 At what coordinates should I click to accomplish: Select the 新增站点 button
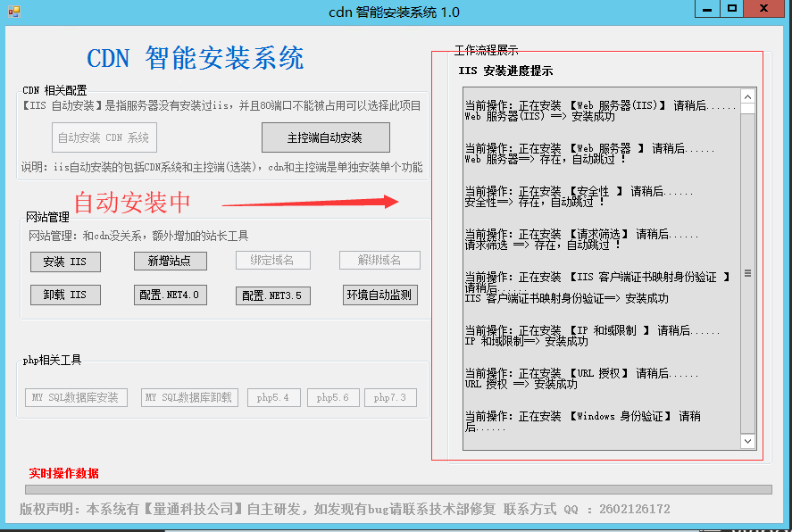pyautogui.click(x=170, y=261)
